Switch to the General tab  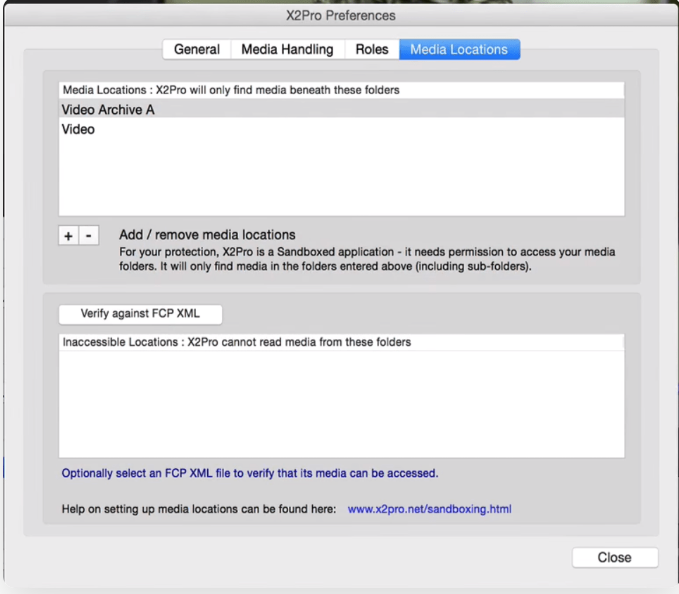click(197, 49)
